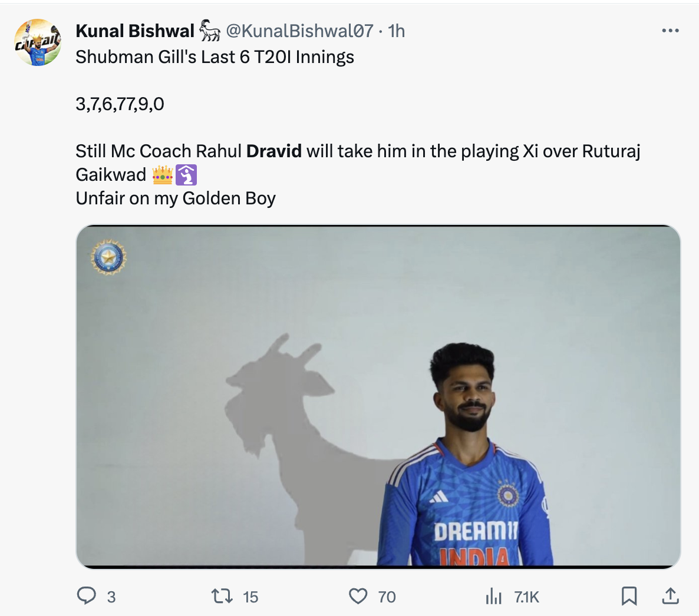Open the share icon options
699x616 pixels.
click(670, 596)
